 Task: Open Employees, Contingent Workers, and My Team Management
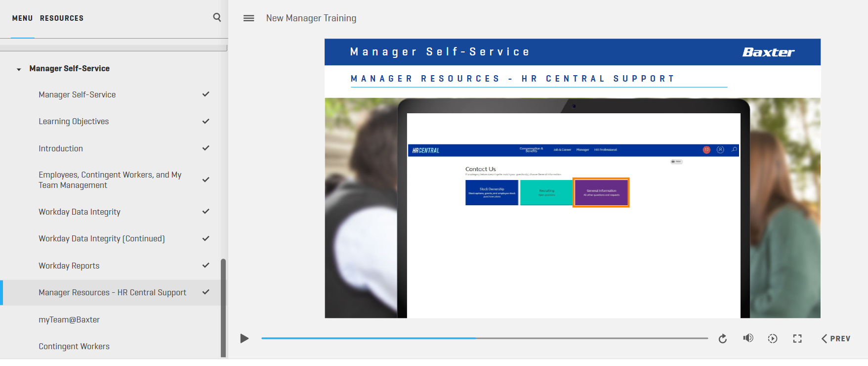point(113,180)
